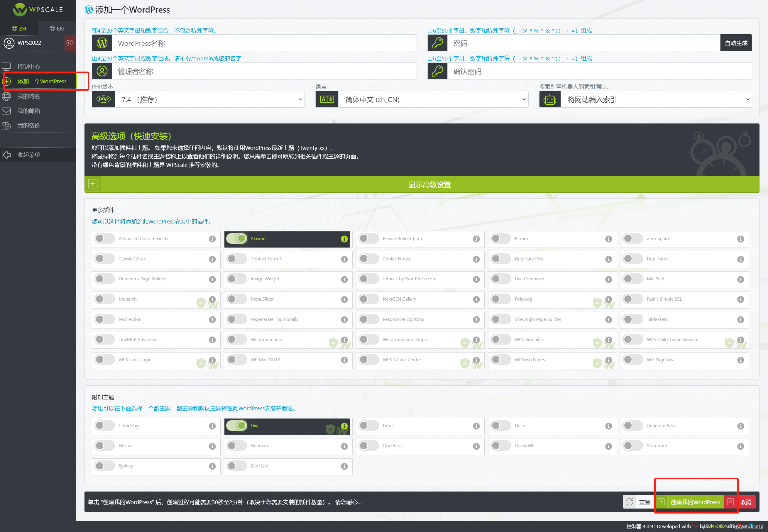This screenshot has height=532, width=768.
Task: Turn on the NextGEN Gallery toggle
Action: coord(369,299)
